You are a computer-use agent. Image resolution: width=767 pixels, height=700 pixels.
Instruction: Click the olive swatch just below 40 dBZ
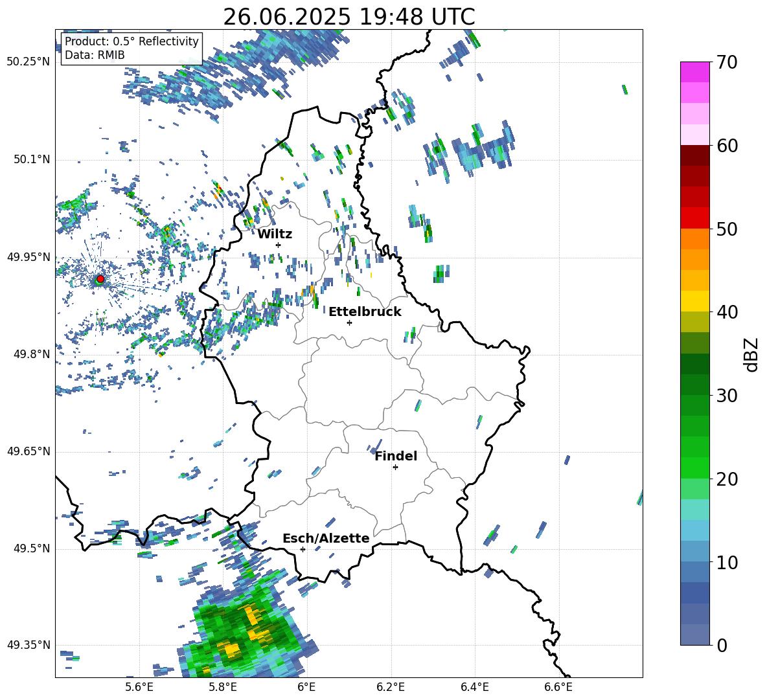coord(695,322)
